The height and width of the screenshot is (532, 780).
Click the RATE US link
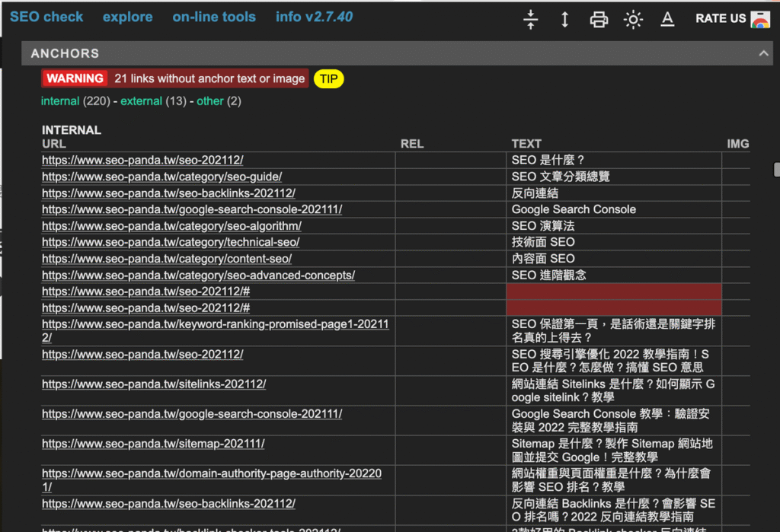(x=721, y=18)
